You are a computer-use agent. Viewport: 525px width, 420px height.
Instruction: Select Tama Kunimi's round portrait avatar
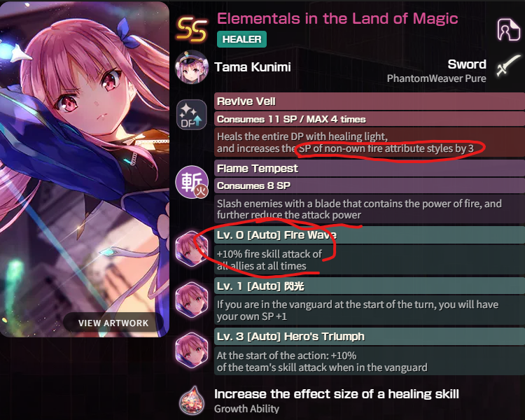(x=192, y=67)
